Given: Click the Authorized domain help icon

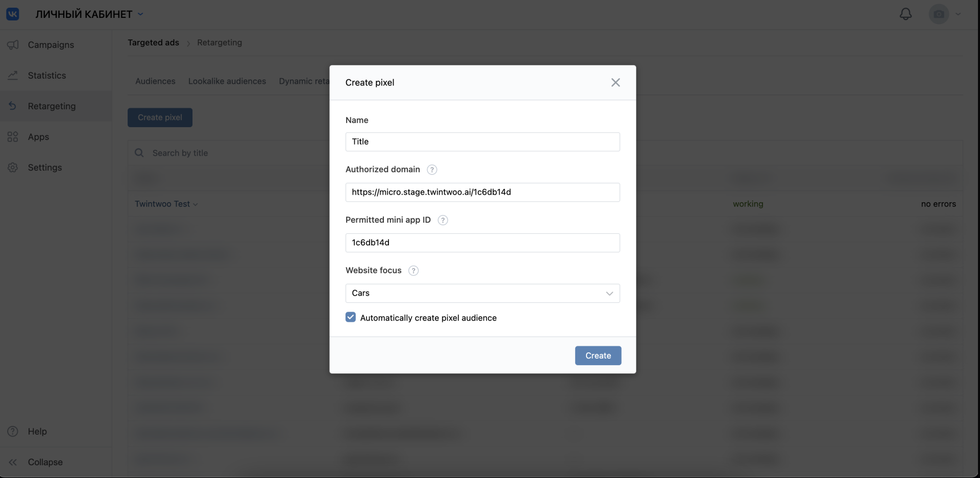Looking at the screenshot, I should tap(432, 170).
